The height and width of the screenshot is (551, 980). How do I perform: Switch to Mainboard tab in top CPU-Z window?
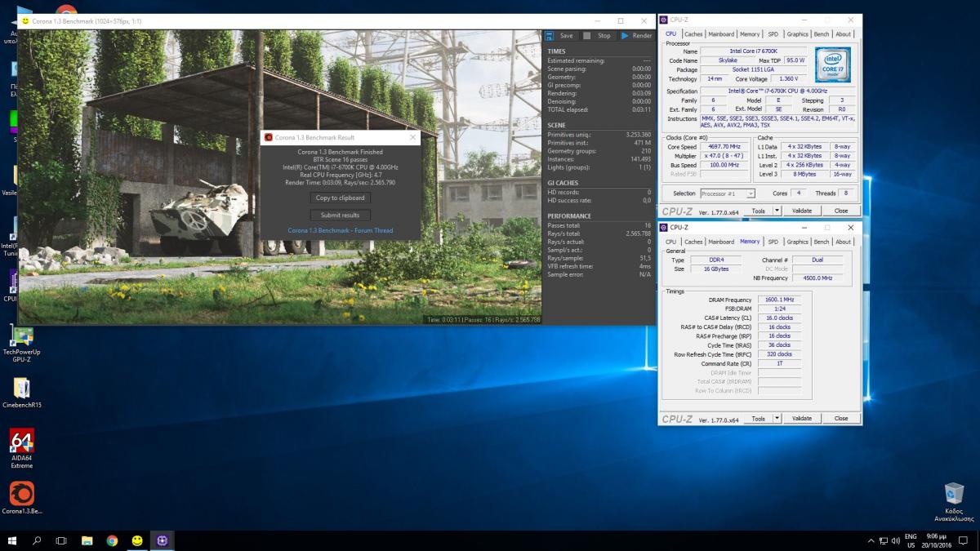click(x=721, y=34)
